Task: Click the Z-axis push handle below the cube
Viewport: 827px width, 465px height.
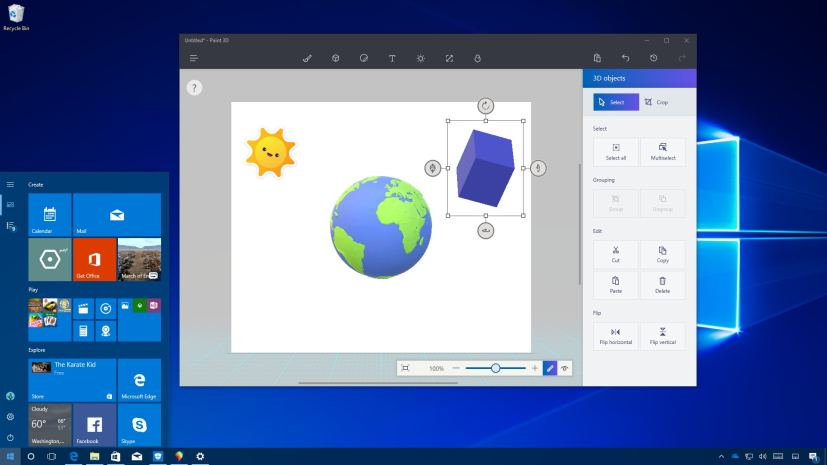Action: click(x=486, y=230)
